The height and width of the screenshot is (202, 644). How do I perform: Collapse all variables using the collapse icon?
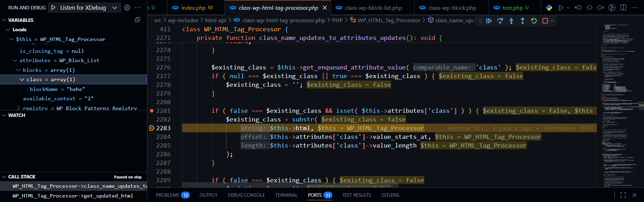click(137, 20)
